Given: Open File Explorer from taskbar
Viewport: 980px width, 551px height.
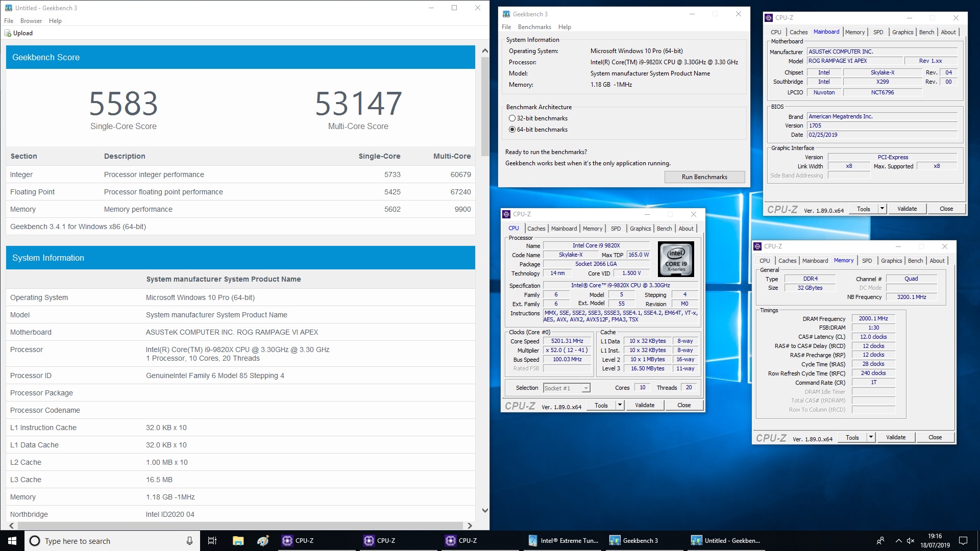Looking at the screenshot, I should [x=238, y=541].
